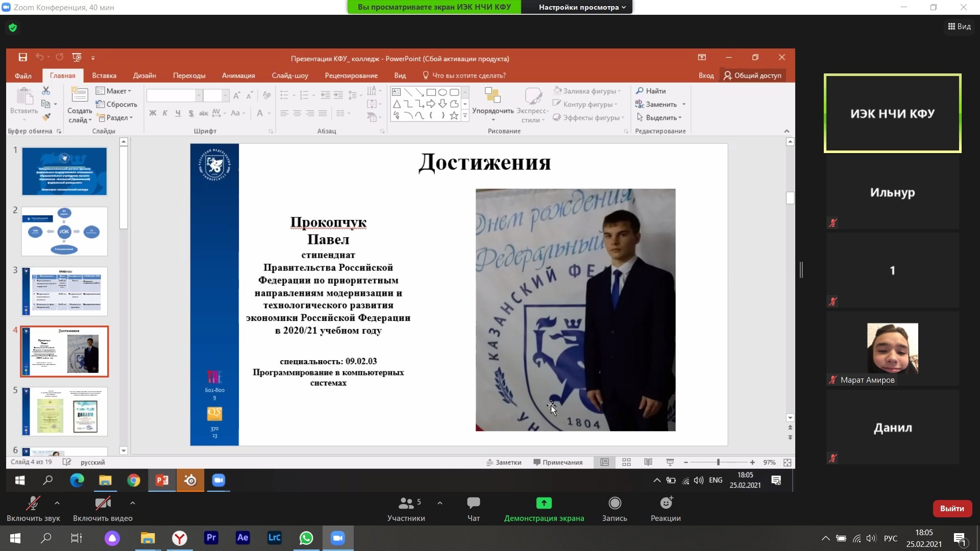Select slide 5 thumbnail with diplomas
The width and height of the screenshot is (980, 551).
64,411
